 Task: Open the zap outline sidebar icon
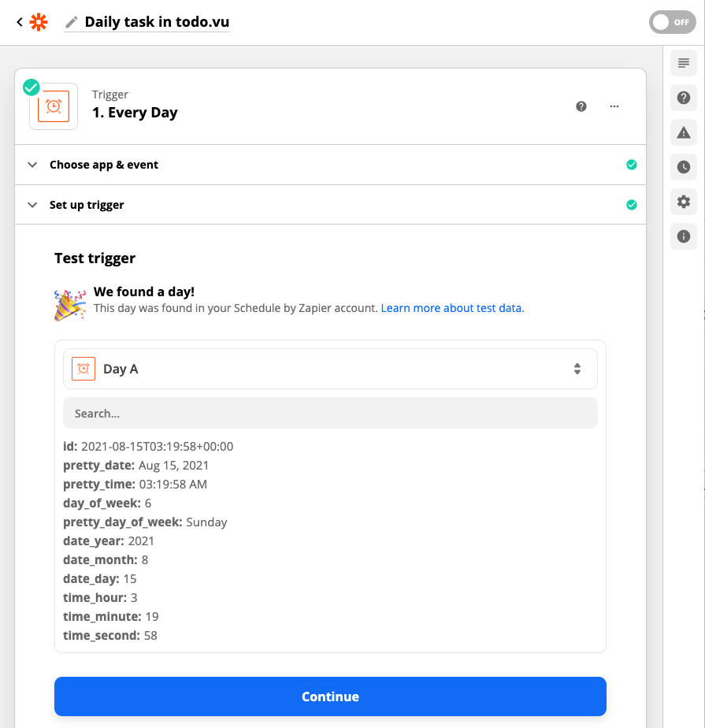[x=683, y=63]
